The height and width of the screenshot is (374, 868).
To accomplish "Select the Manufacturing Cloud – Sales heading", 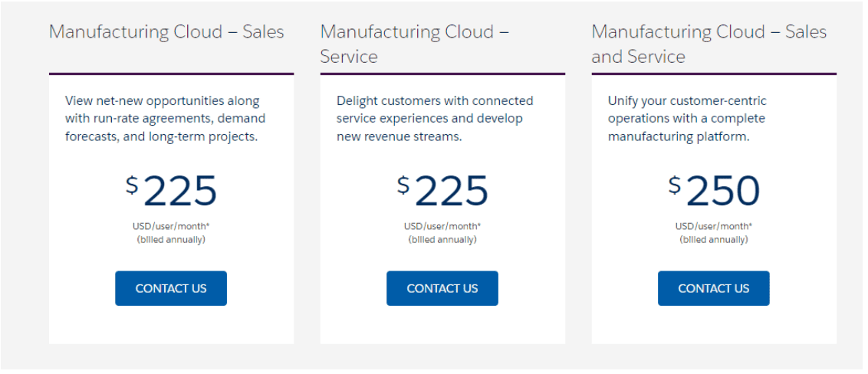I will pyautogui.click(x=166, y=31).
